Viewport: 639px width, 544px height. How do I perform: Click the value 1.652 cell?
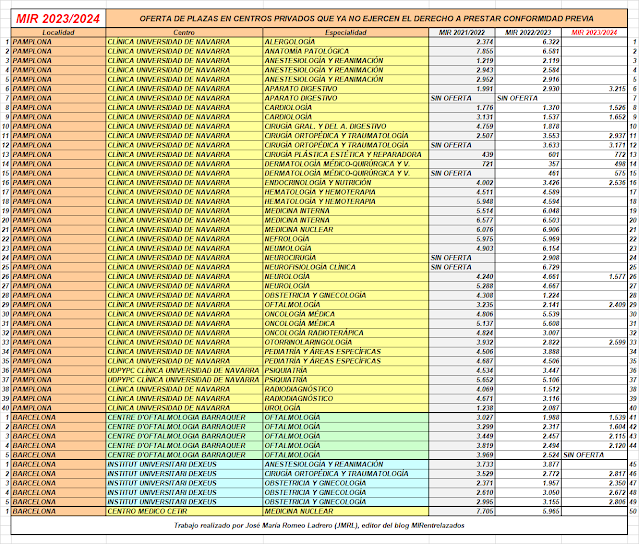point(594,117)
